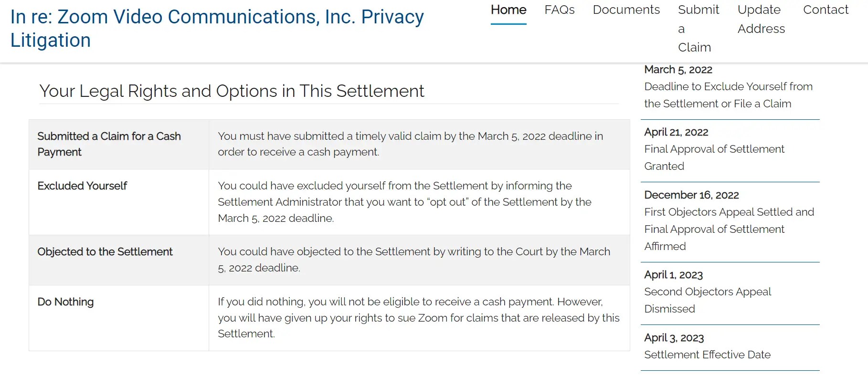868x376 pixels.
Task: Select the December 16, 2022 appeal entry
Action: pos(691,195)
